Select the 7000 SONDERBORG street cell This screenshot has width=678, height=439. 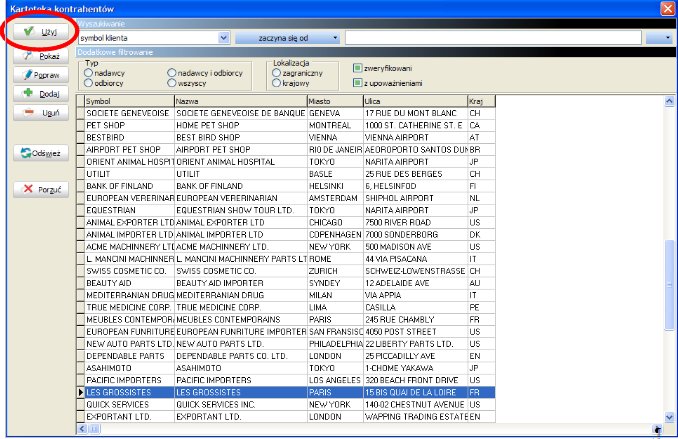coord(416,234)
